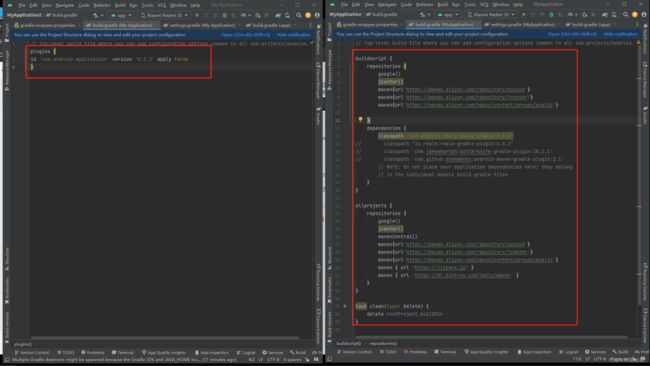Screen dimensions: 650x366
Task: Switch to build.gradle (:app) tab in left window
Action: point(270,25)
